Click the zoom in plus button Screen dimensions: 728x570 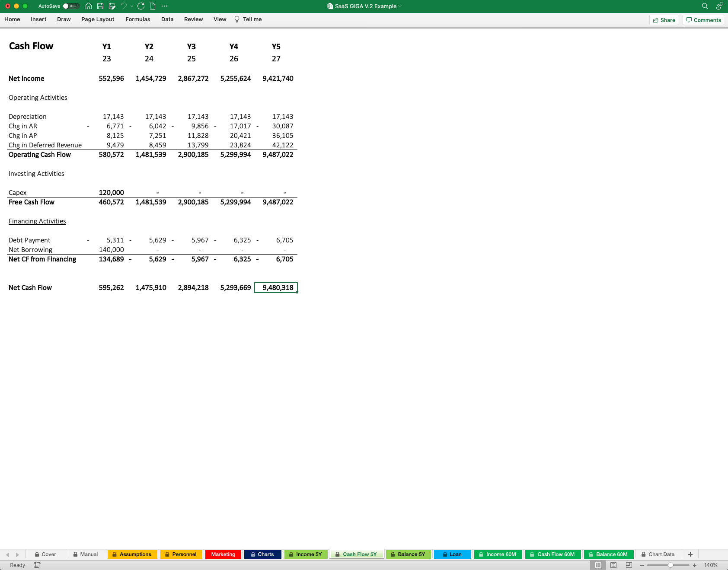point(695,565)
